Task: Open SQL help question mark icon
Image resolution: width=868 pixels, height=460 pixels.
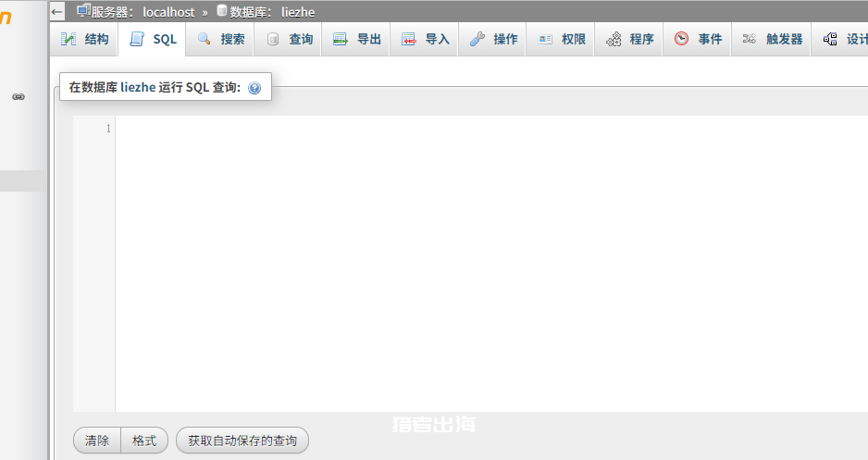Action: pos(254,88)
